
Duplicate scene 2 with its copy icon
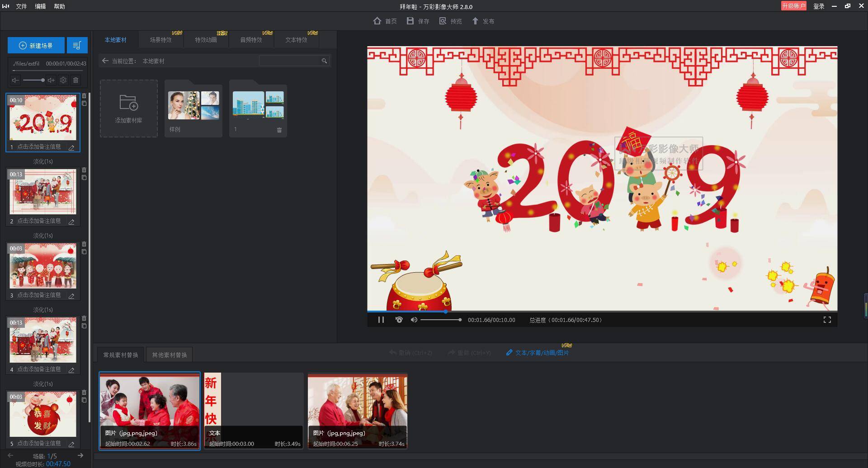pyautogui.click(x=84, y=178)
